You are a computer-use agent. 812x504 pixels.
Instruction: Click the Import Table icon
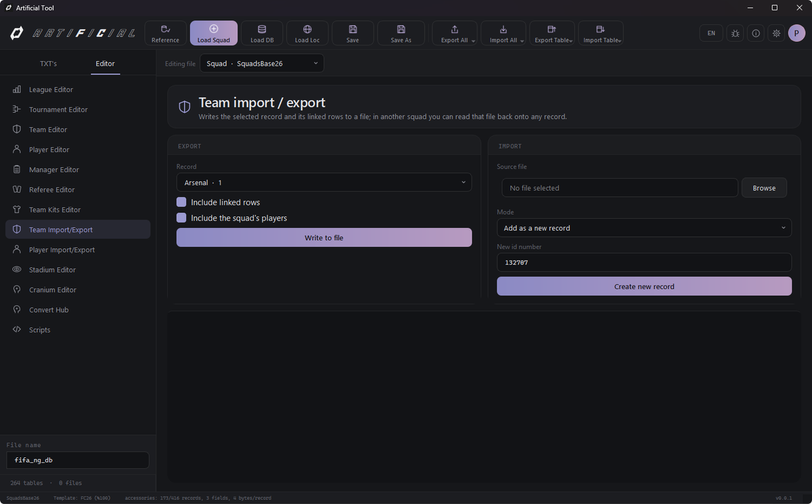click(600, 29)
